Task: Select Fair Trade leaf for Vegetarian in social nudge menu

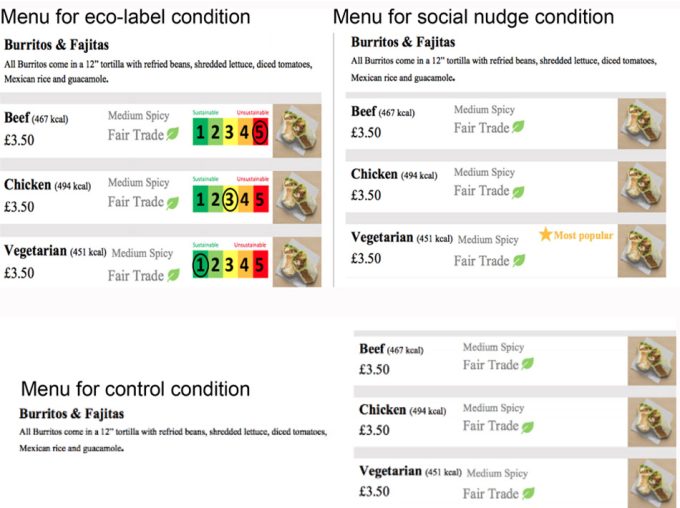Action: (x=518, y=260)
